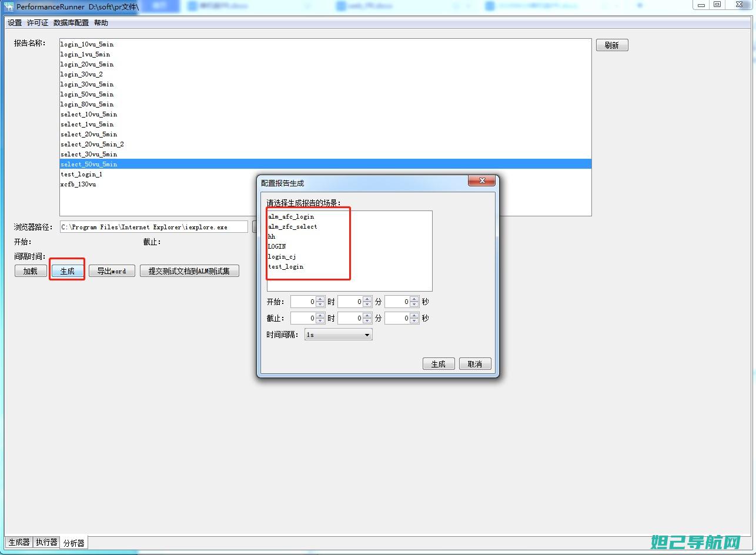Image resolution: width=756 pixels, height=555 pixels.
Task: Open the 数据库配置 menu
Action: pos(71,23)
